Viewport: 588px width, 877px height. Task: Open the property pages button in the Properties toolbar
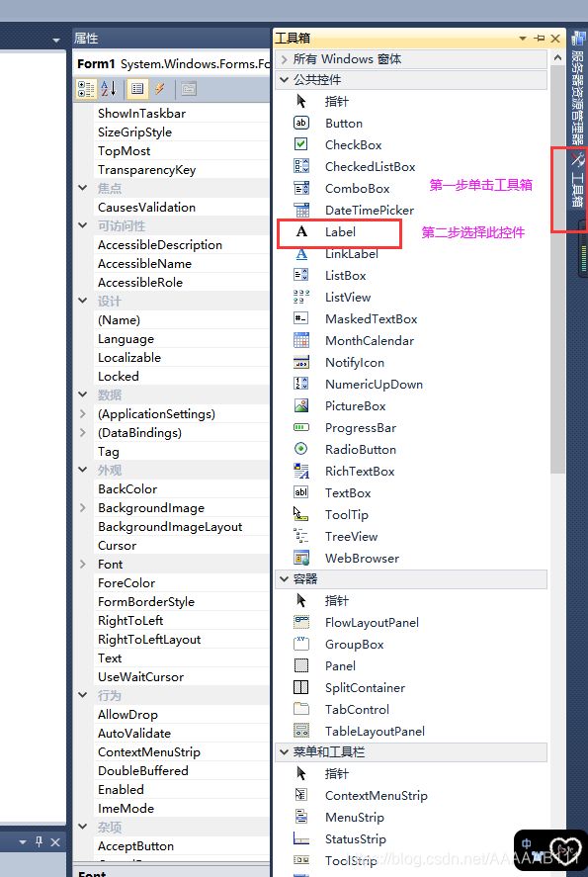click(x=189, y=89)
